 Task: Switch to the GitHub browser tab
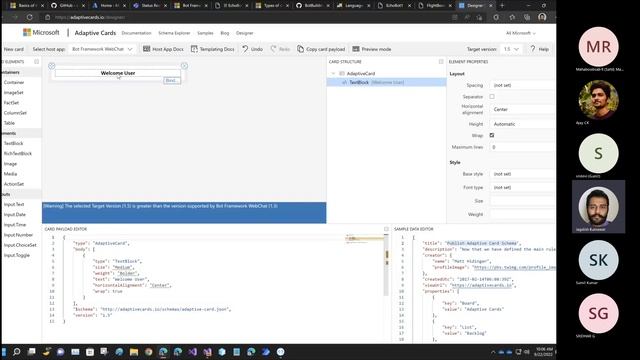67,6
